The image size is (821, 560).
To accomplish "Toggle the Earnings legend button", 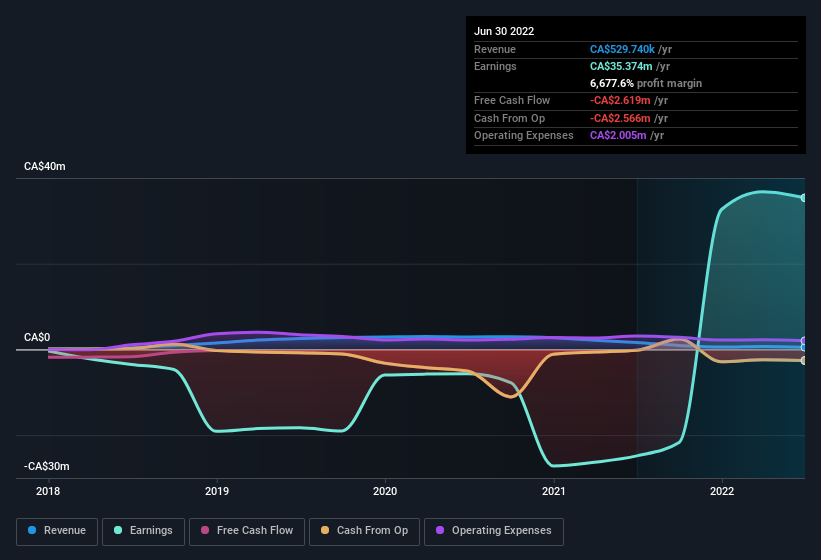I will pos(143,531).
